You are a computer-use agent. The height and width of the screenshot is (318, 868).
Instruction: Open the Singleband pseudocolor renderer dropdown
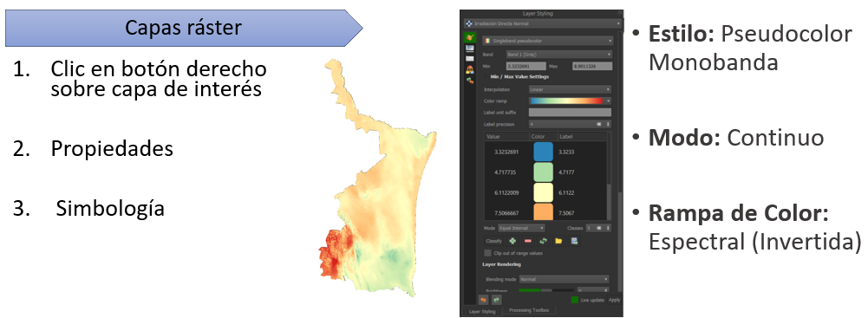point(547,41)
